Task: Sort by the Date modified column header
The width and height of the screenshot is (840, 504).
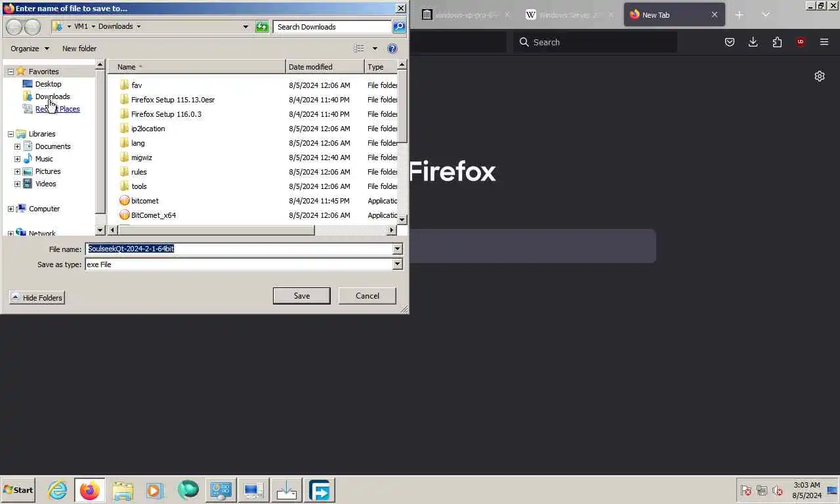Action: click(x=325, y=67)
